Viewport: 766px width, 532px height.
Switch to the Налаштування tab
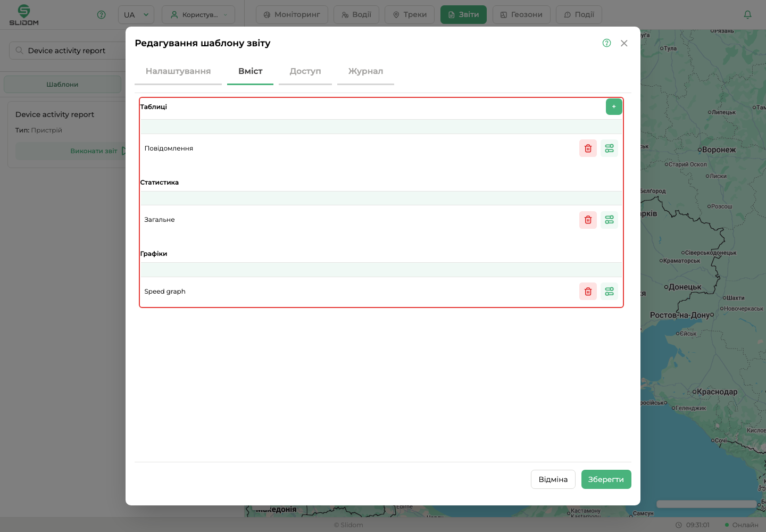click(x=178, y=71)
